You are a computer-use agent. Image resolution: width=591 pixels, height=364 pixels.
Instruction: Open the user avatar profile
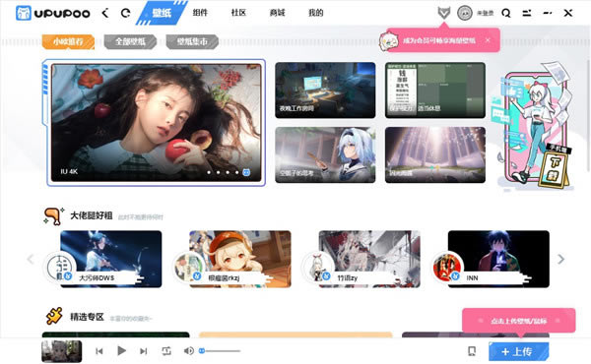pos(465,13)
